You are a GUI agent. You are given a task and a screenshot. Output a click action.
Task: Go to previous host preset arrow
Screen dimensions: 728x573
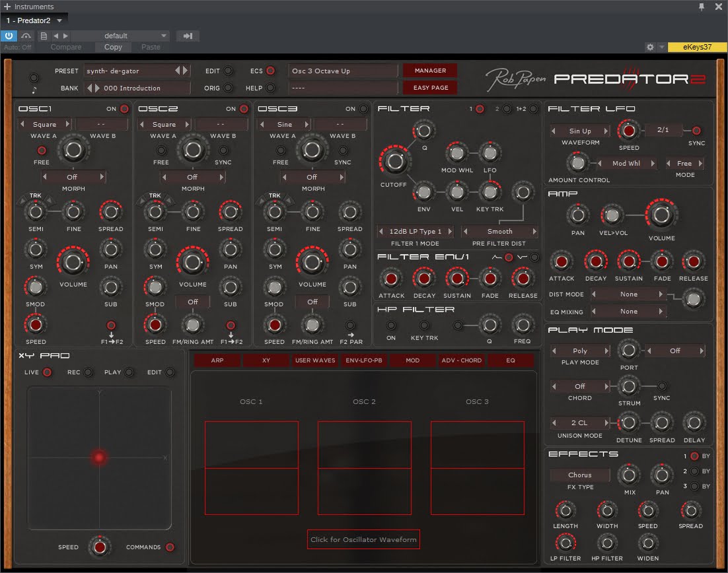click(x=55, y=36)
